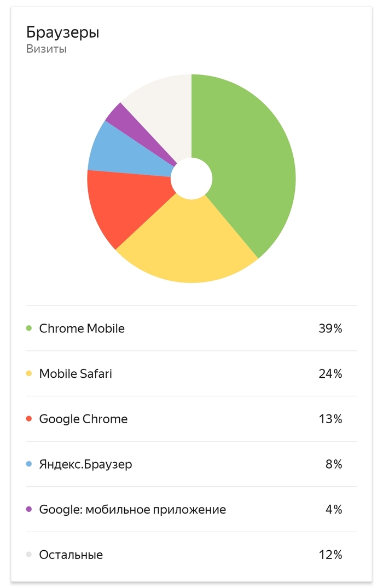Click the green dot beside Chrome Mobile

29,328
